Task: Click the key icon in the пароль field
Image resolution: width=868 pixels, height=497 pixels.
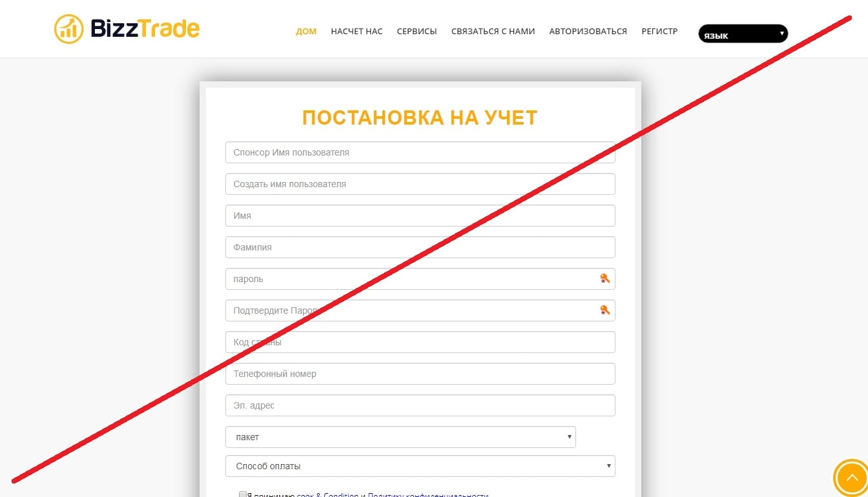Action: (604, 279)
